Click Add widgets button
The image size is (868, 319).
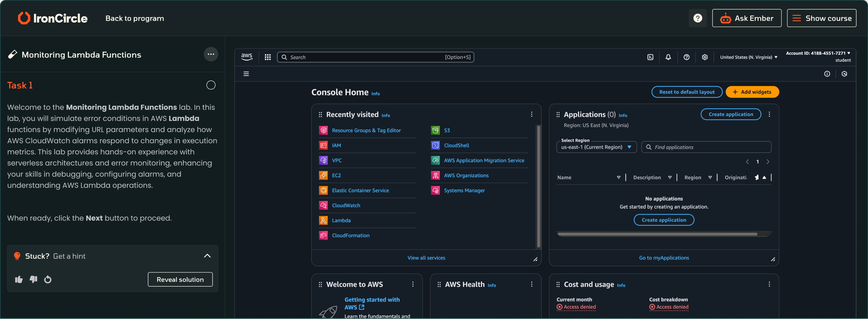752,92
